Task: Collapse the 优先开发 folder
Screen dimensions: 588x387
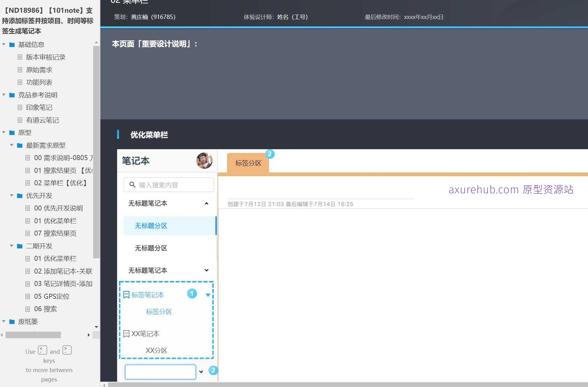Action: tap(11, 196)
